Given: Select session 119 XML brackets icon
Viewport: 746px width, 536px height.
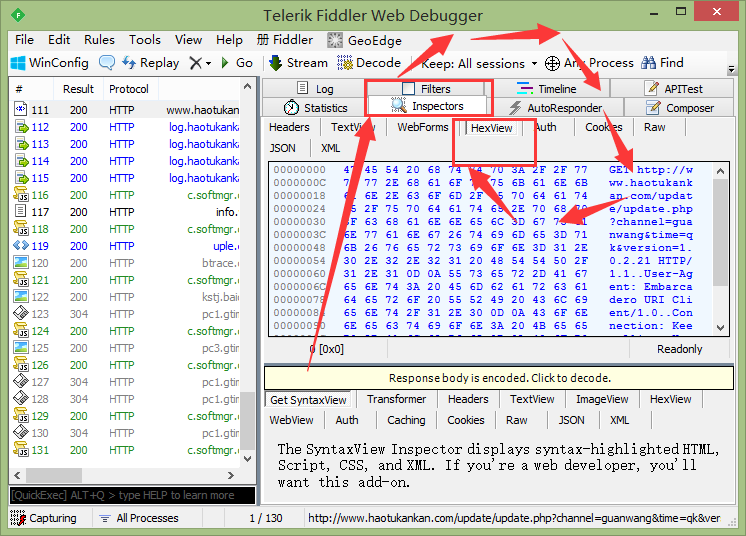Looking at the screenshot, I should coord(21,245).
